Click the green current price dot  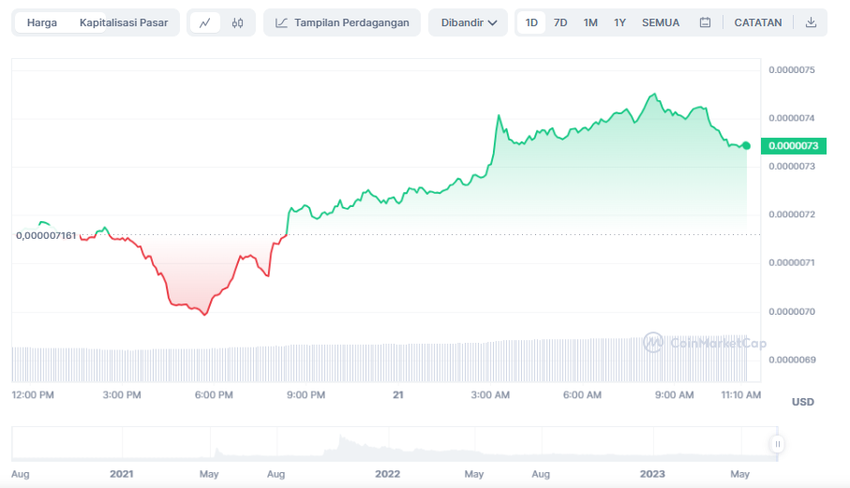pos(746,146)
